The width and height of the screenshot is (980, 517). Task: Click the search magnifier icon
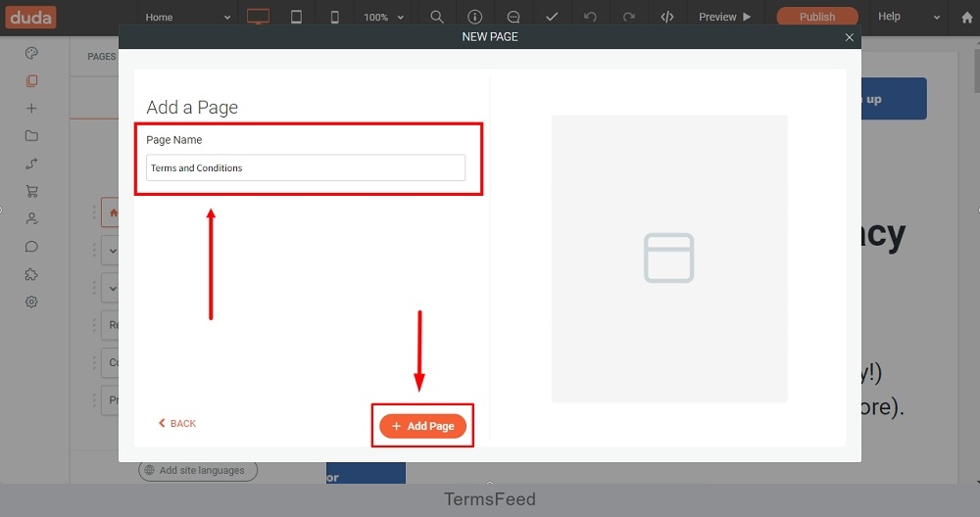(x=437, y=17)
